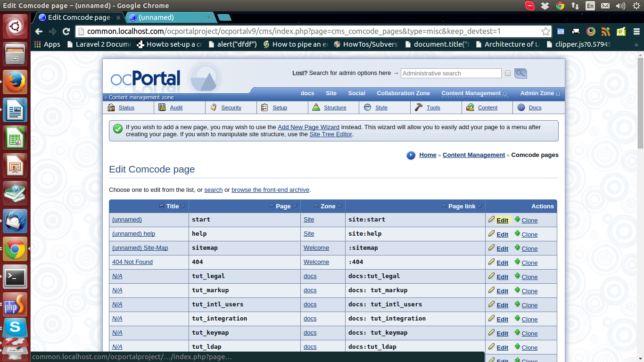Viewport: 644px width, 362px height.
Task: Click green plus icon on sitemap row
Action: (517, 248)
